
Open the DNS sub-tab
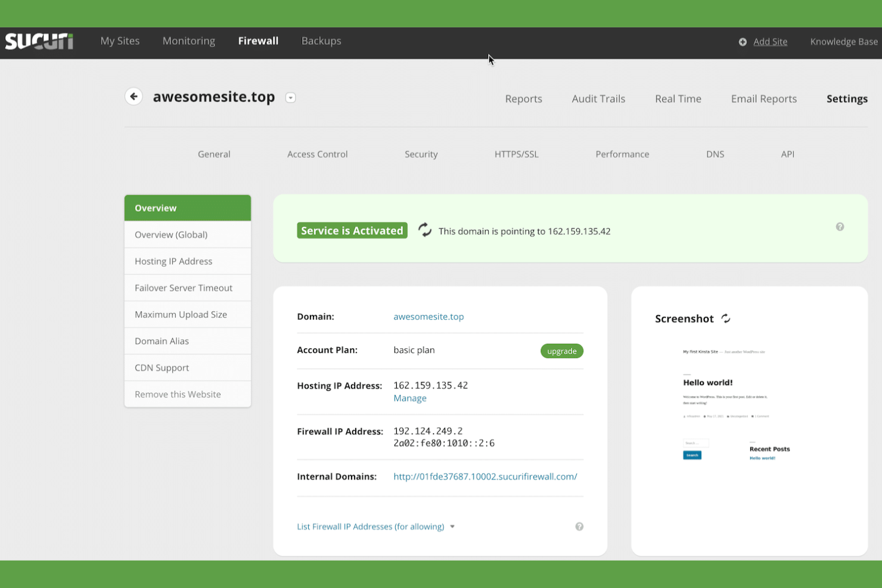(x=715, y=154)
